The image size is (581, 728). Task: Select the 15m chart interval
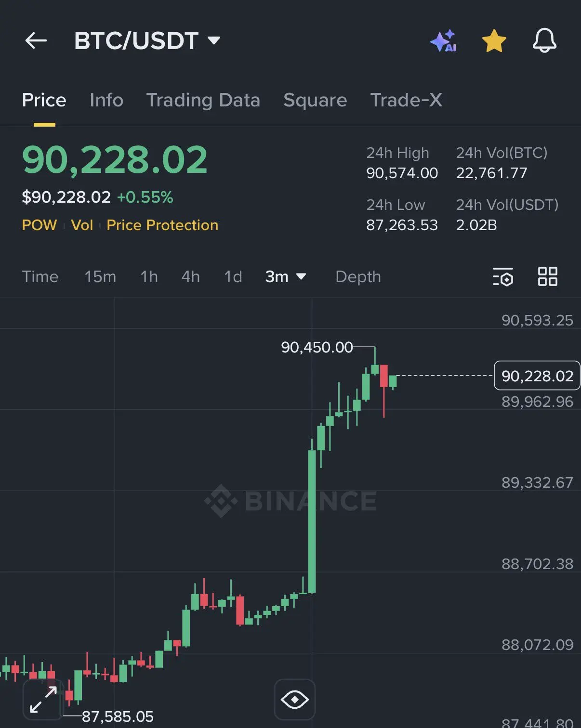100,277
